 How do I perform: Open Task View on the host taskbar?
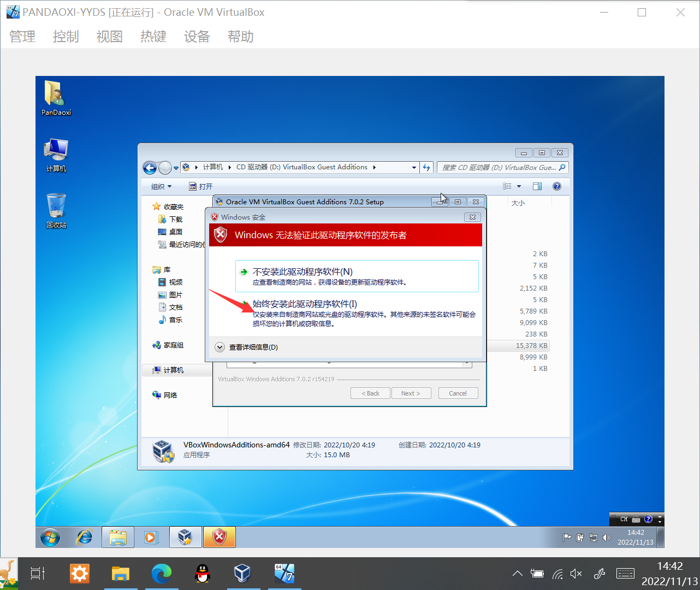coord(38,574)
